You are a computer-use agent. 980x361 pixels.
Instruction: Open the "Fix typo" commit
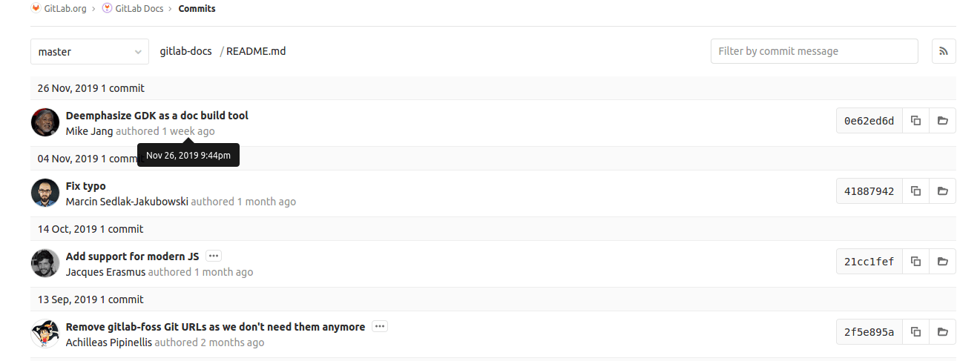(85, 186)
